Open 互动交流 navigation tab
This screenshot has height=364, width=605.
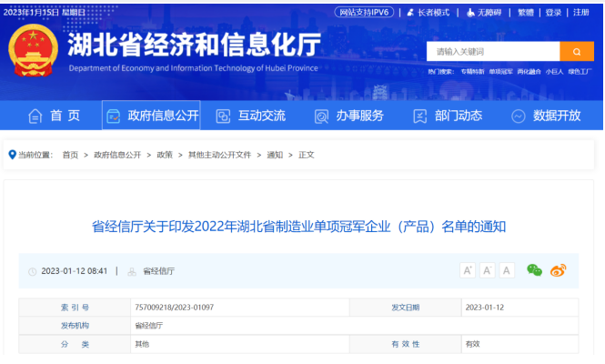pos(251,116)
